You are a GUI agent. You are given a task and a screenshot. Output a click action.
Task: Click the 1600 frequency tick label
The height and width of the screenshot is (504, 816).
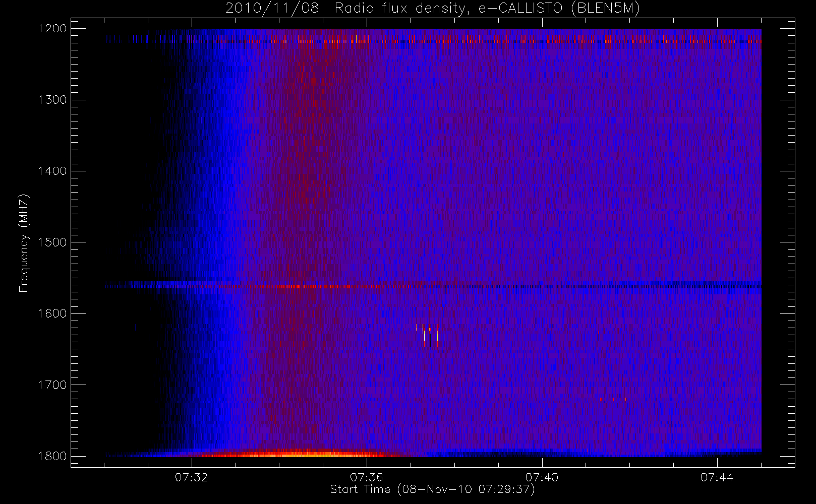coord(52,313)
